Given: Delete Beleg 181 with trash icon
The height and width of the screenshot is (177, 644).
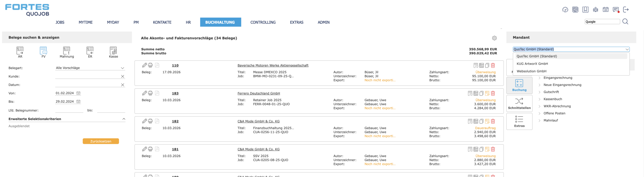Looking at the screenshot, I should coord(493,149).
